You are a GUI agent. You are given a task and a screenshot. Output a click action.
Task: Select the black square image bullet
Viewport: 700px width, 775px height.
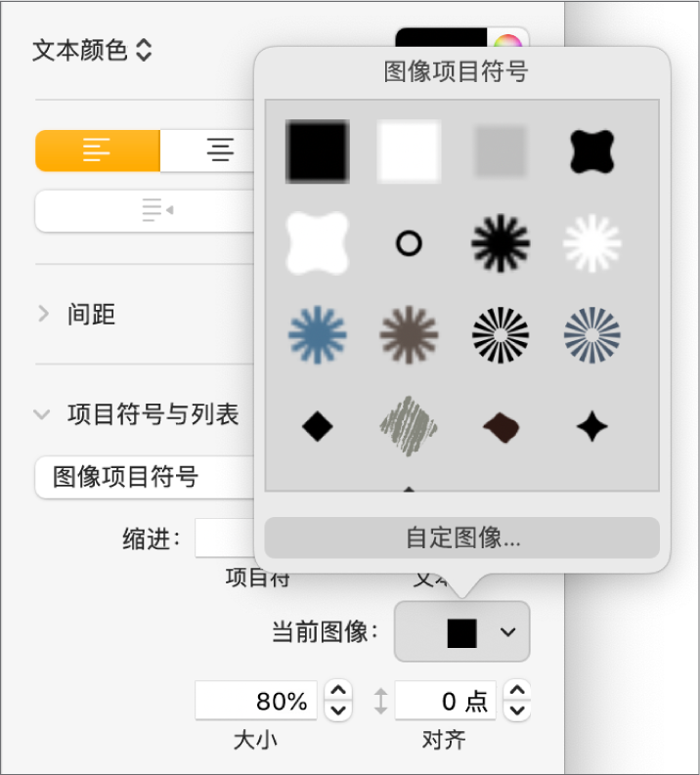318,151
